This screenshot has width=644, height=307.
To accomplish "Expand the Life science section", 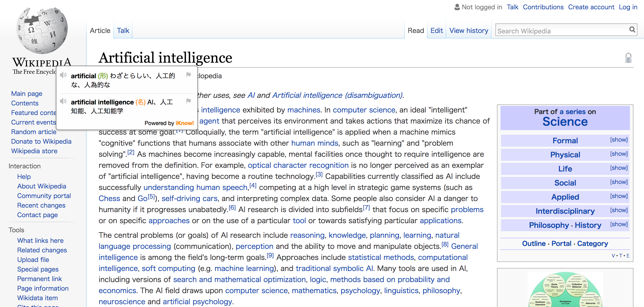I will tap(619, 168).
